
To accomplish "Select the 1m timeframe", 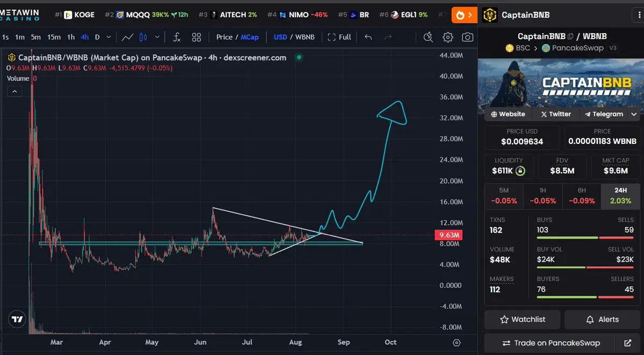I will pyautogui.click(x=20, y=37).
